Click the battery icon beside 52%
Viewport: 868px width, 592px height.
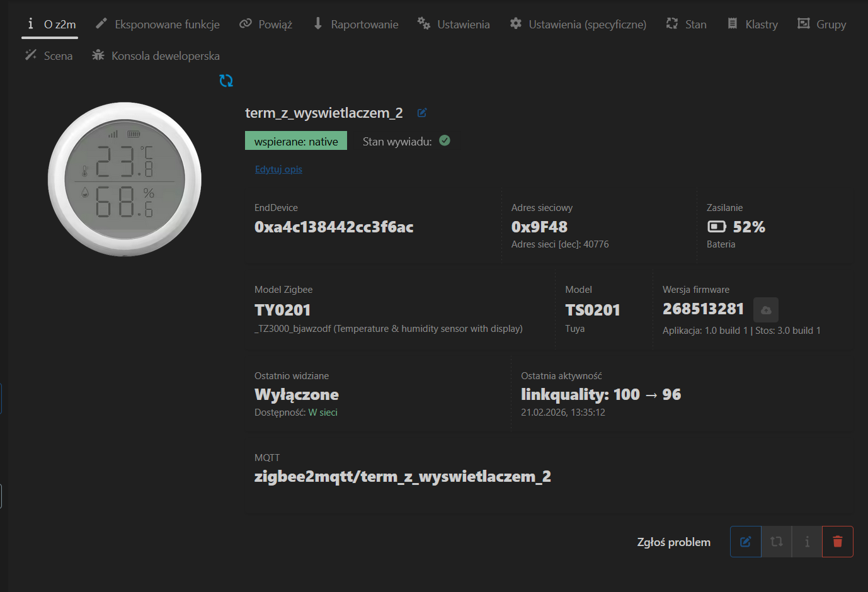pos(717,227)
